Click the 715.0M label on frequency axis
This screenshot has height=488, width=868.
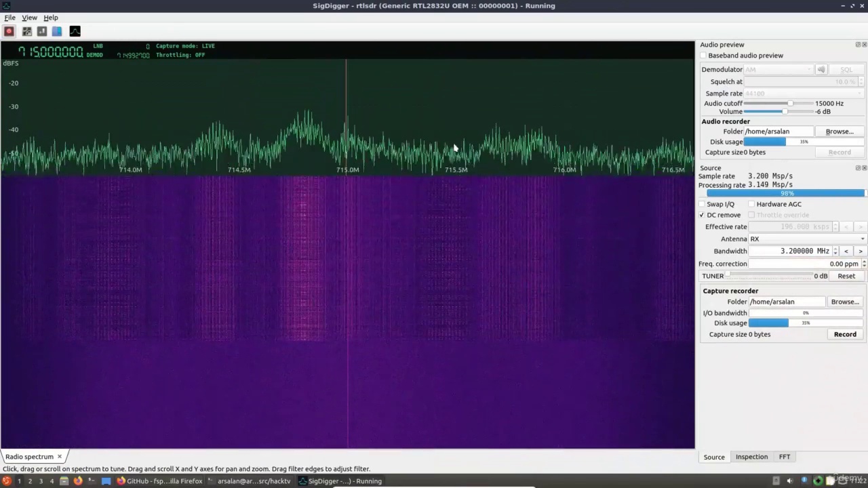pyautogui.click(x=347, y=170)
